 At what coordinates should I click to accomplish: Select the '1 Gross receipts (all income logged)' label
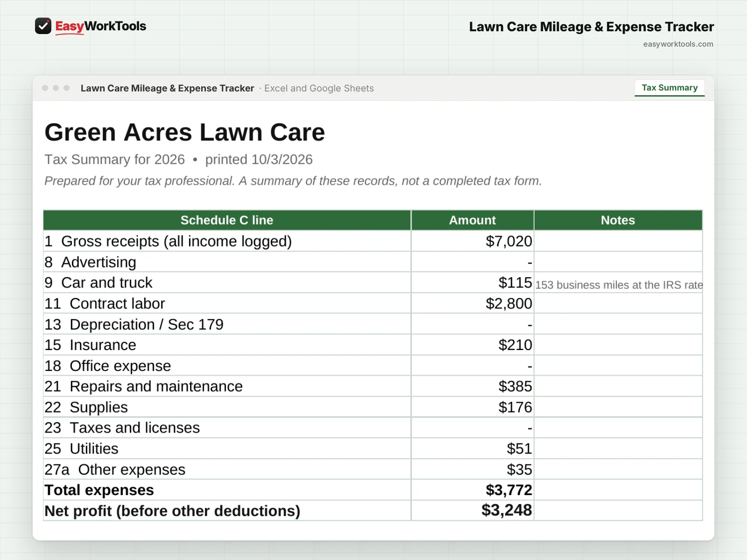pos(168,241)
